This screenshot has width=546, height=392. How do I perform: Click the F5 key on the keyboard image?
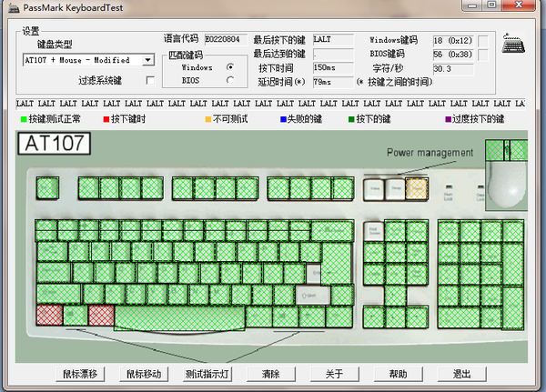click(183, 188)
